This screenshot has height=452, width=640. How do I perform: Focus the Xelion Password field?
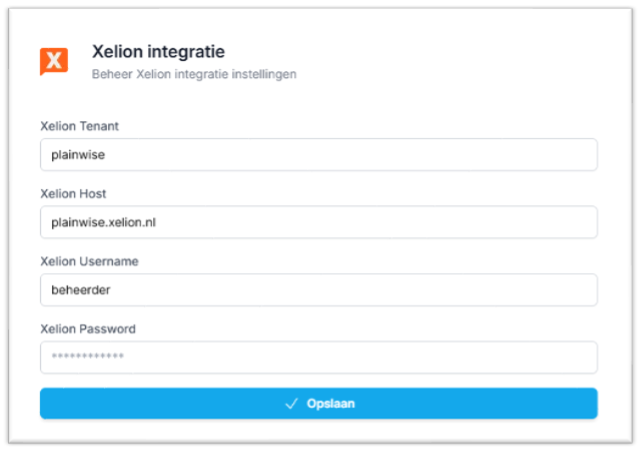tap(318, 357)
